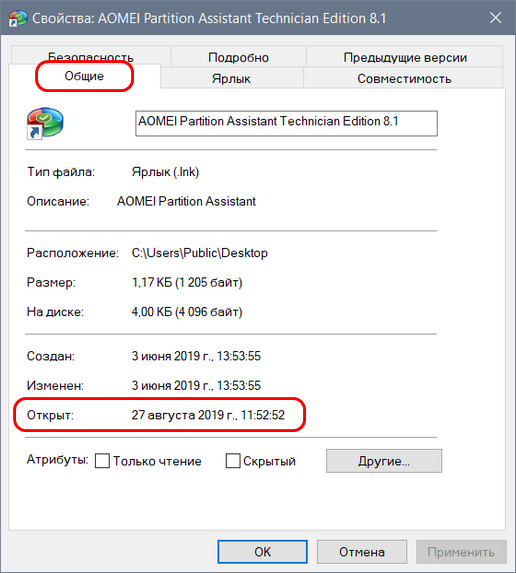Click the AOMEI shortcut icon in title bar
This screenshot has height=573, width=516.
(x=18, y=18)
